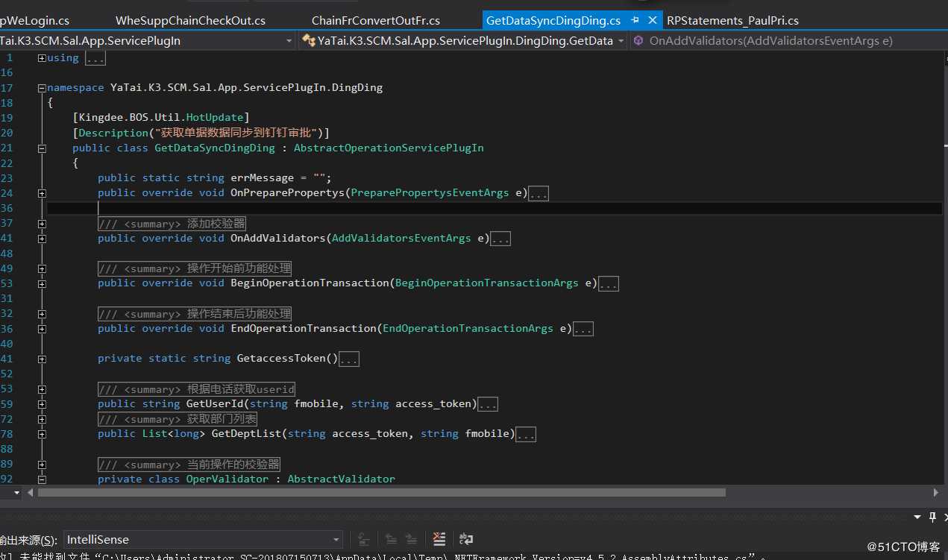Expand the 获取部门列表 summary comment
948x560 pixels.
tap(42, 419)
